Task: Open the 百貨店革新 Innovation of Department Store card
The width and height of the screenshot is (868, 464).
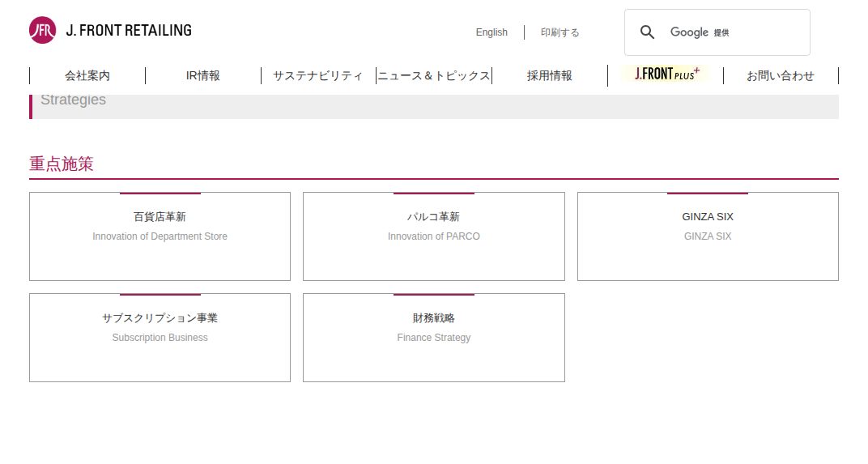Action: click(160, 236)
